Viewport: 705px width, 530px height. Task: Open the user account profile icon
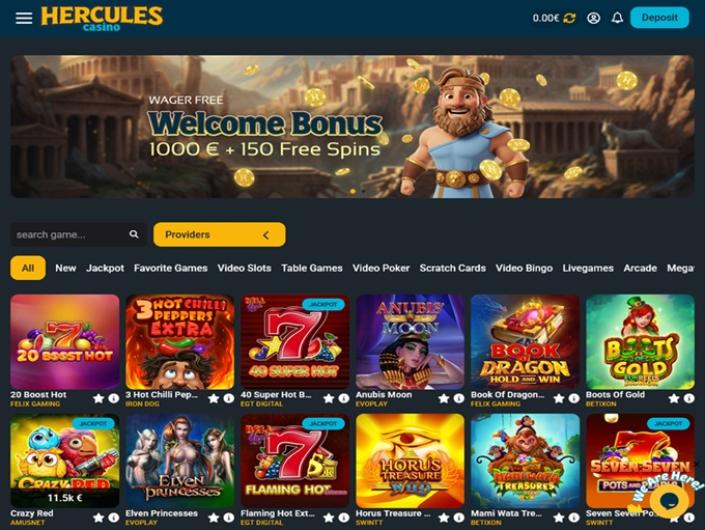[593, 18]
